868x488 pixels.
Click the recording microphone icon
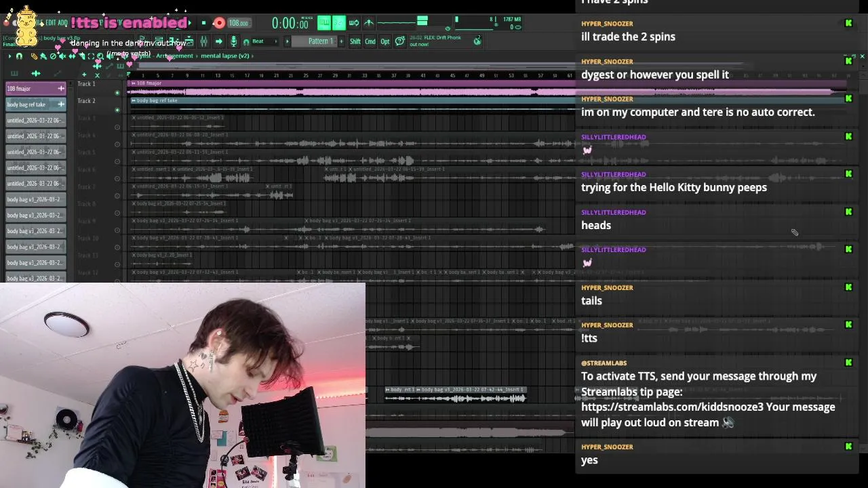point(233,41)
